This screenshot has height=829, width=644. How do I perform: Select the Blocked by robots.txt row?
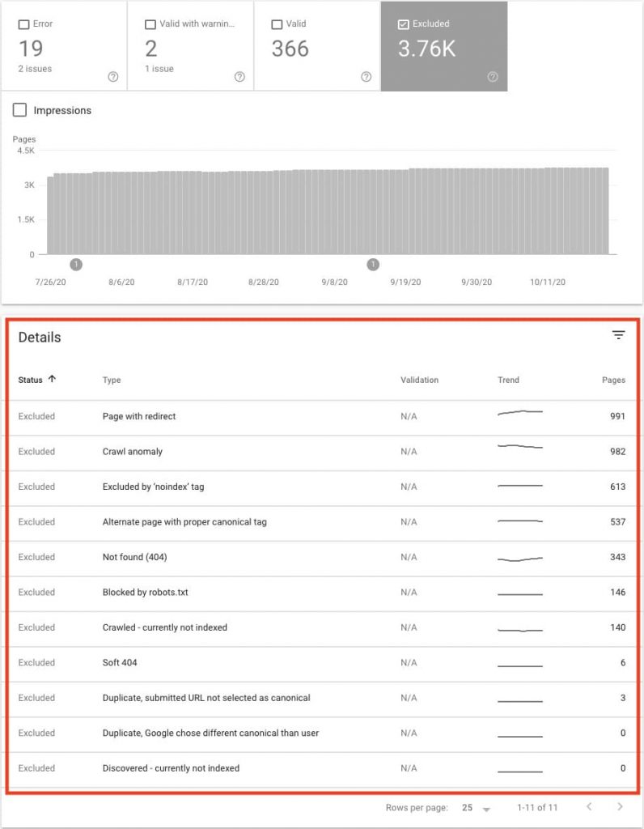pos(146,592)
